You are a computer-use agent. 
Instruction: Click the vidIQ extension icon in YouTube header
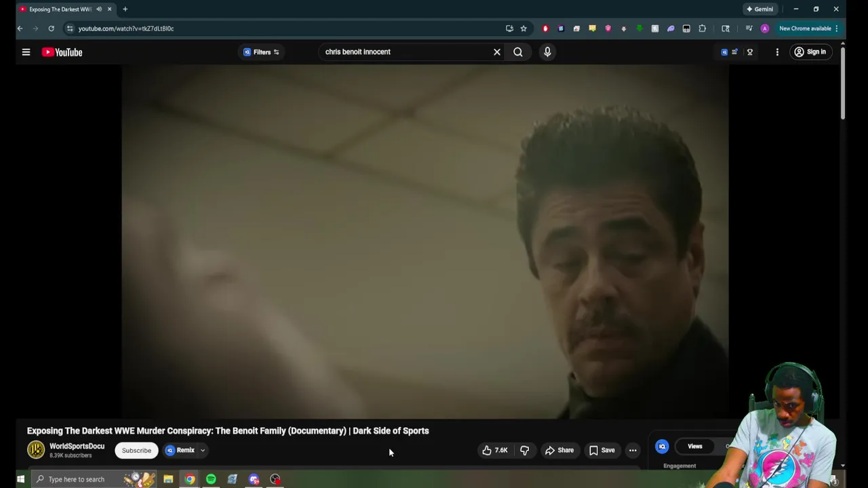point(724,52)
